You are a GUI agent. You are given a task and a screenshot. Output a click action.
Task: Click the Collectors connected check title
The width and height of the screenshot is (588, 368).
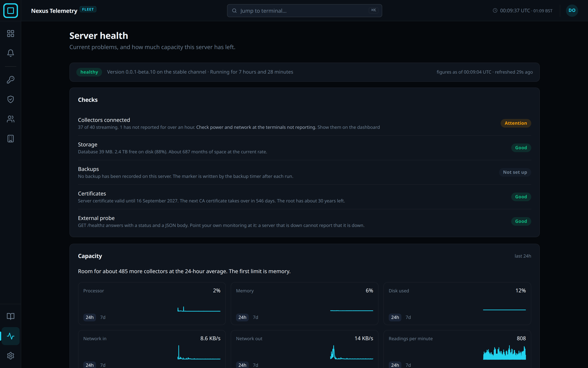point(104,120)
